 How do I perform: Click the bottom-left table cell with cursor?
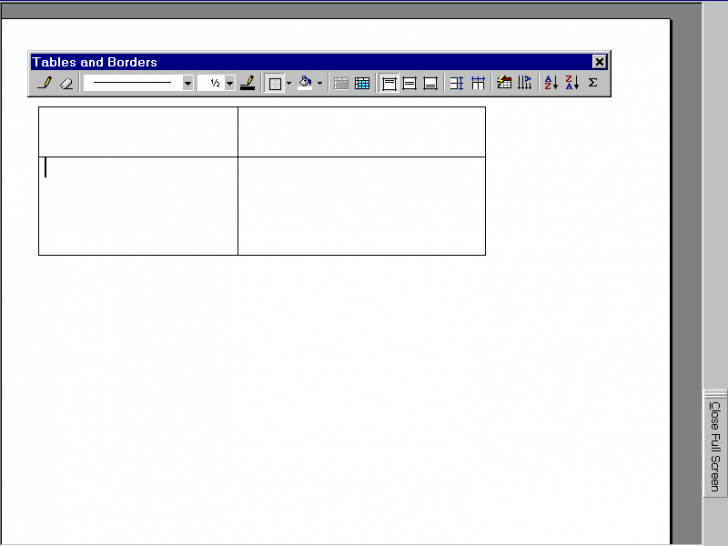click(x=138, y=206)
